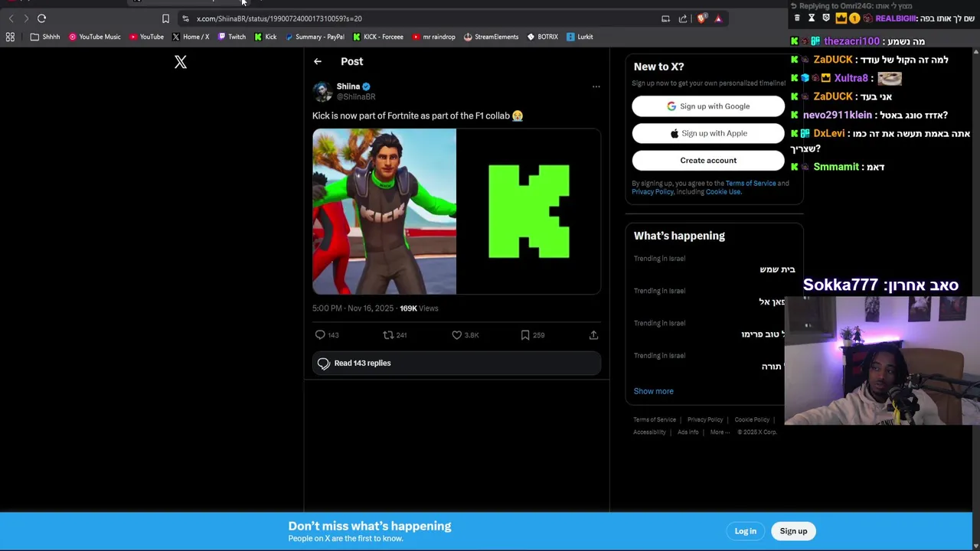
Task: Open footer Ads info link
Action: tap(688, 432)
